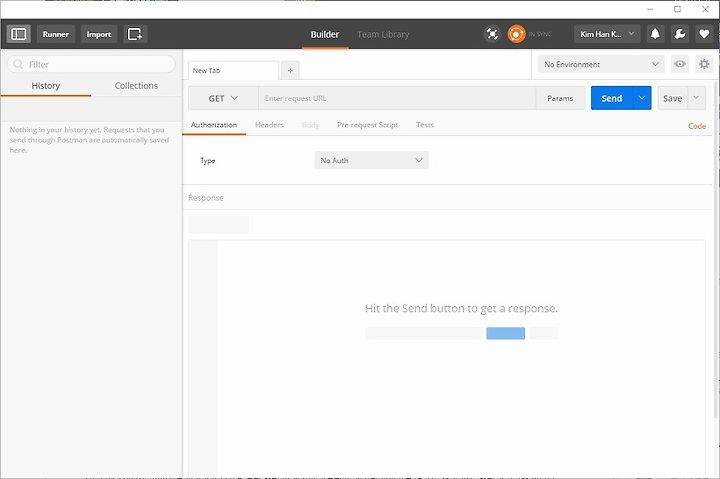Click the orange sync status icon

tap(516, 34)
